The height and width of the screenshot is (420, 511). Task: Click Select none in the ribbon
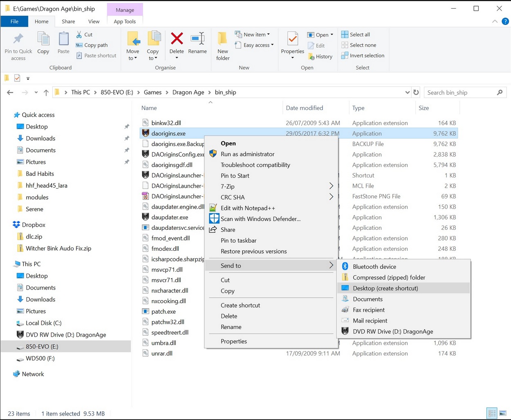tap(359, 45)
